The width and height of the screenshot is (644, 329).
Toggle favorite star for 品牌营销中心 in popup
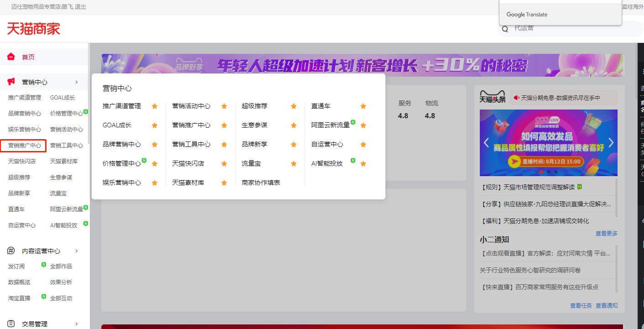[155, 144]
